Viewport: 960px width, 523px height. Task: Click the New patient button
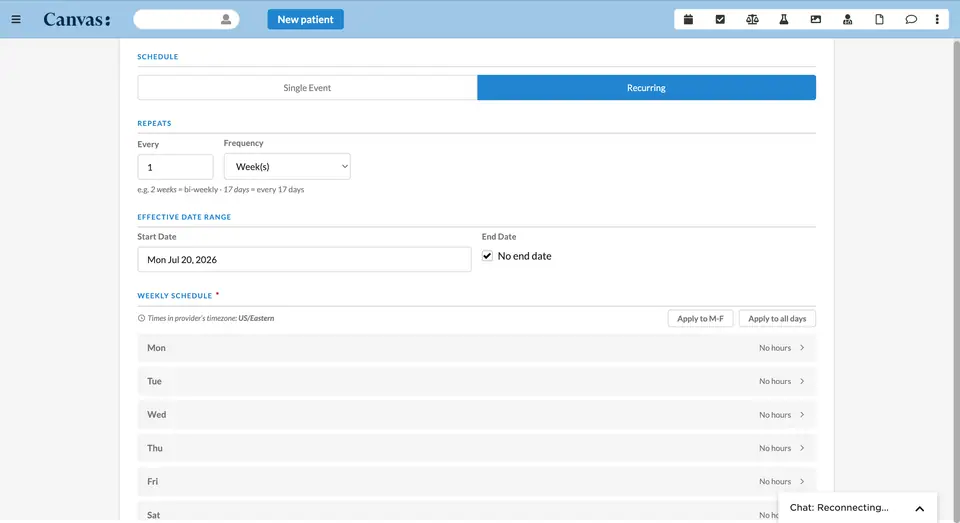click(x=306, y=20)
